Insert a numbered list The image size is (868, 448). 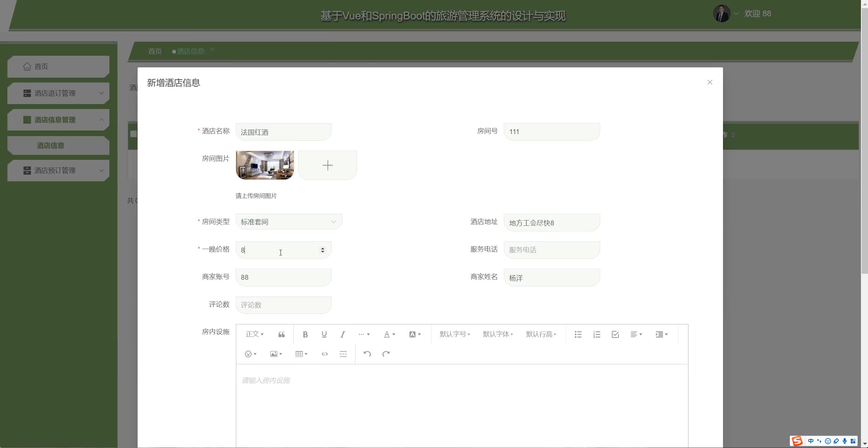point(597,334)
